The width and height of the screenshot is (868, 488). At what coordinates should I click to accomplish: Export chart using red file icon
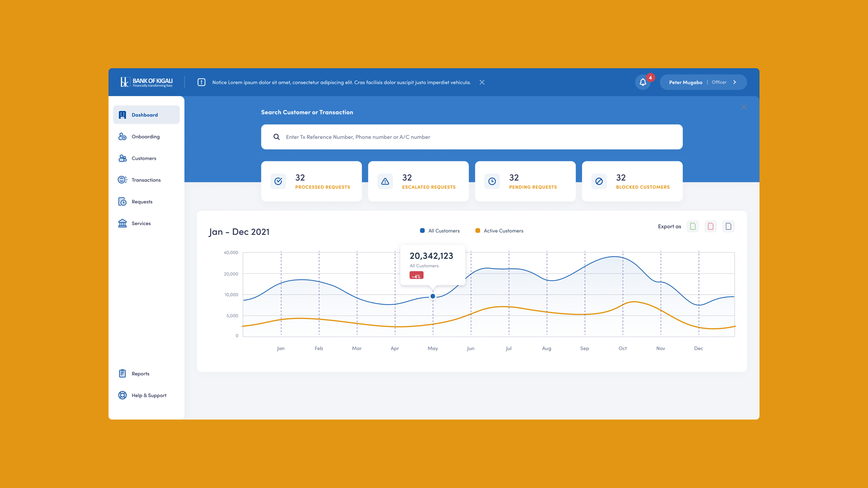[710, 226]
